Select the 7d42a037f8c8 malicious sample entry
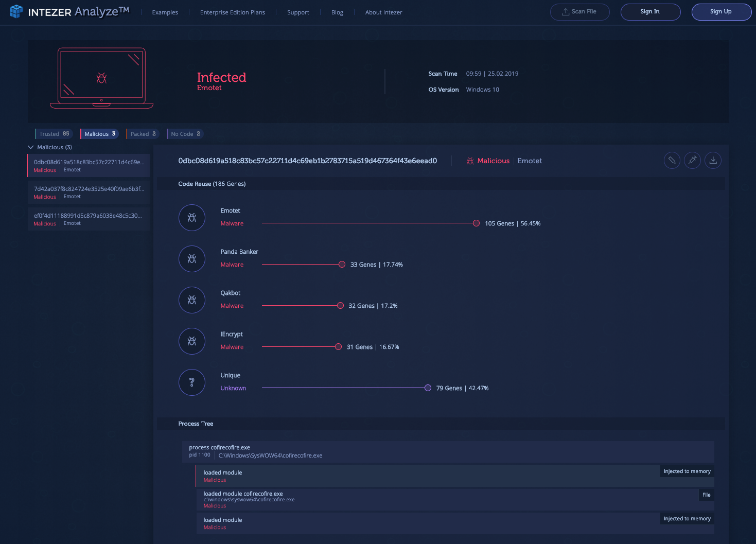The image size is (756, 544). point(89,192)
